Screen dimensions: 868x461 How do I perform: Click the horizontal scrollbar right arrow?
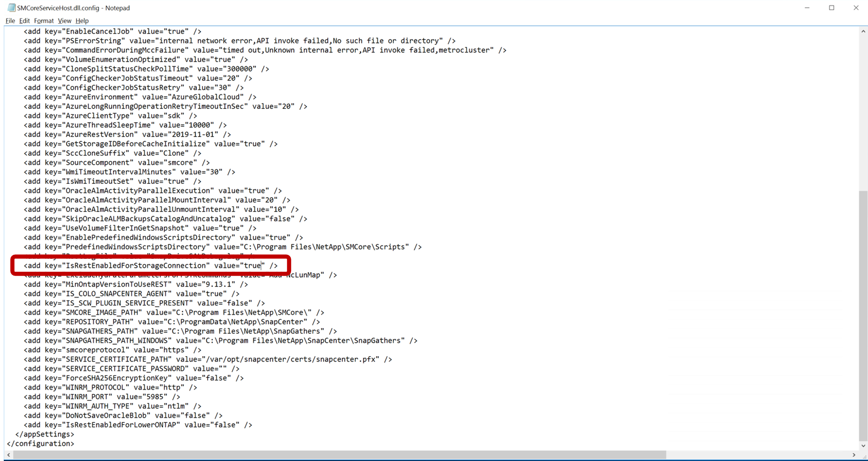(854, 455)
